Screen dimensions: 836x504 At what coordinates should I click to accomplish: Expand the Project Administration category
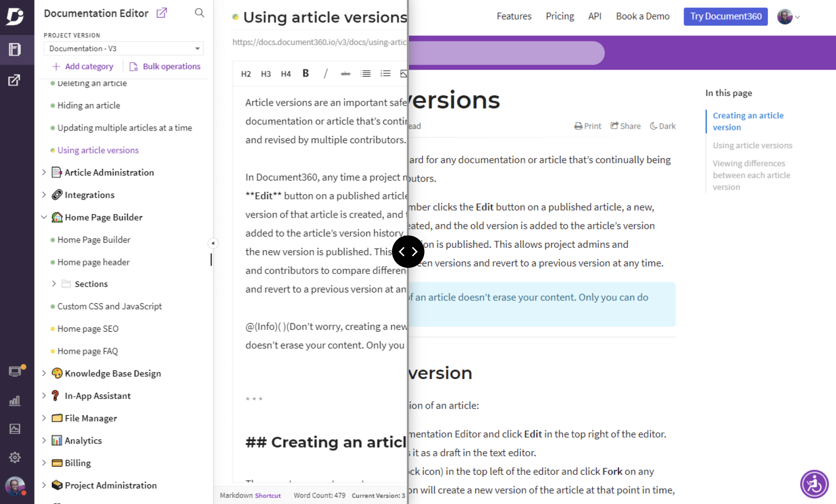(44, 485)
